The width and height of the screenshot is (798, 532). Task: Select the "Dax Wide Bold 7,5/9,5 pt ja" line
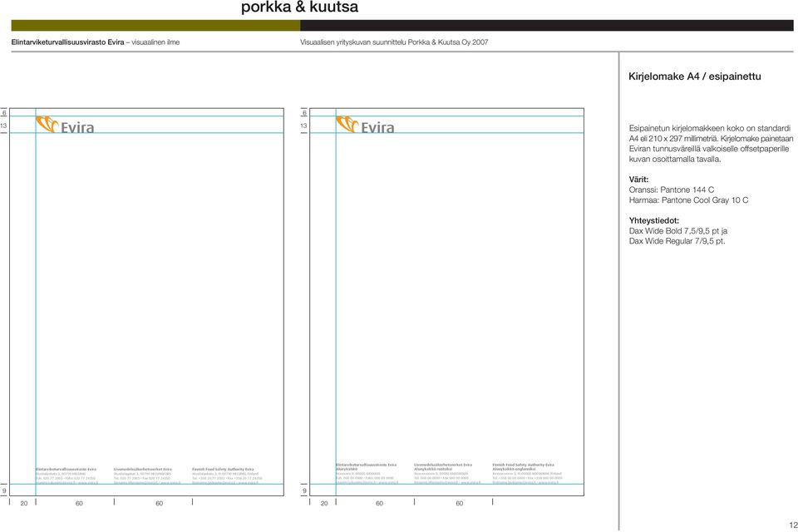(678, 230)
